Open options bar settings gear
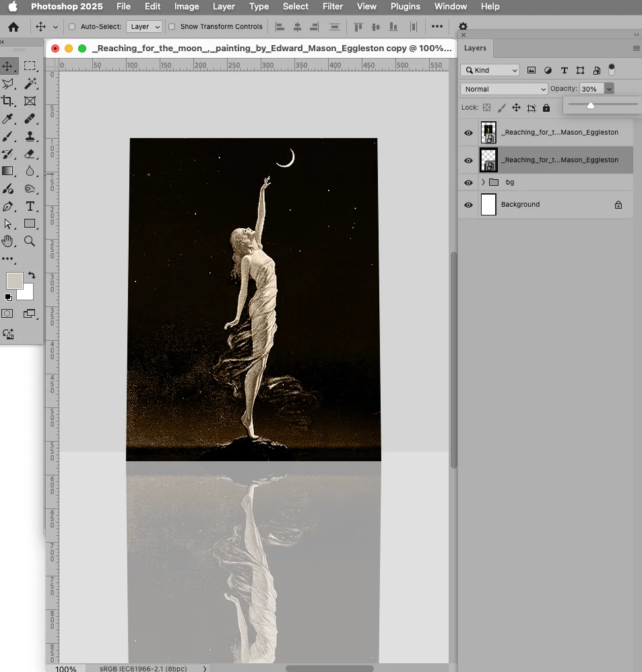Image resolution: width=642 pixels, height=672 pixels. [x=463, y=26]
